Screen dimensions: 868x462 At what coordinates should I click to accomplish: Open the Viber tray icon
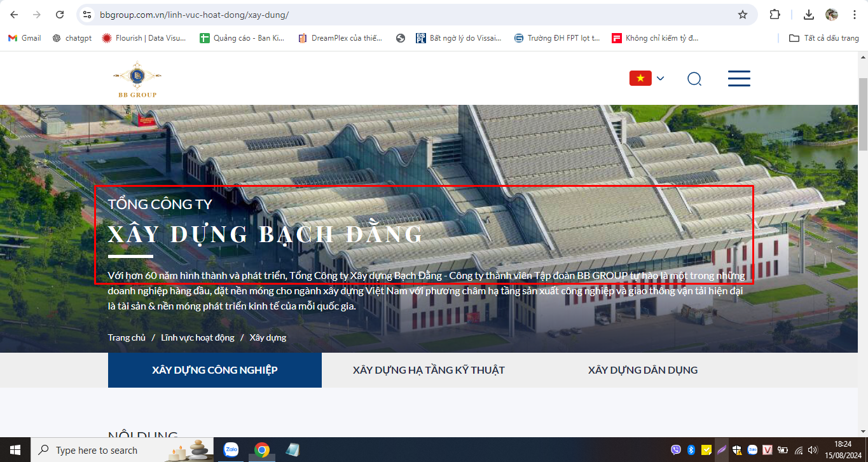676,450
